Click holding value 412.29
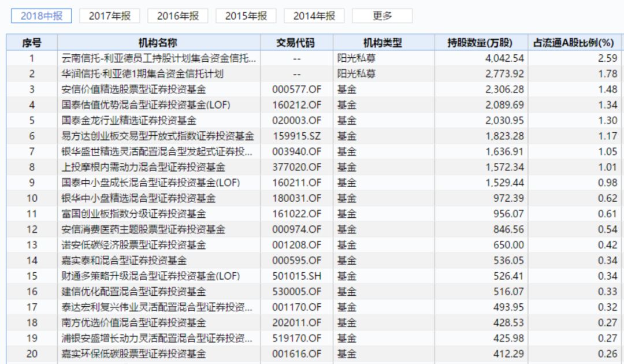Image resolution: width=624 pixels, height=364 pixels. coord(508,353)
